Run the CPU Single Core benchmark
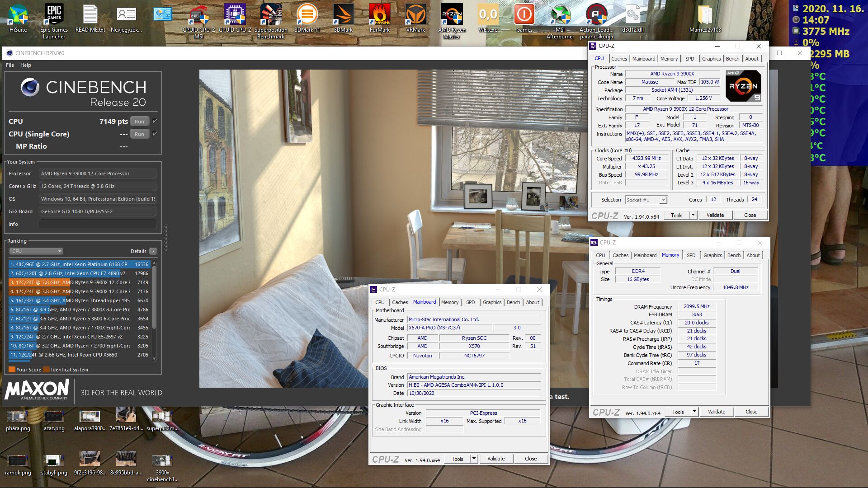The image size is (868, 488). tap(139, 134)
